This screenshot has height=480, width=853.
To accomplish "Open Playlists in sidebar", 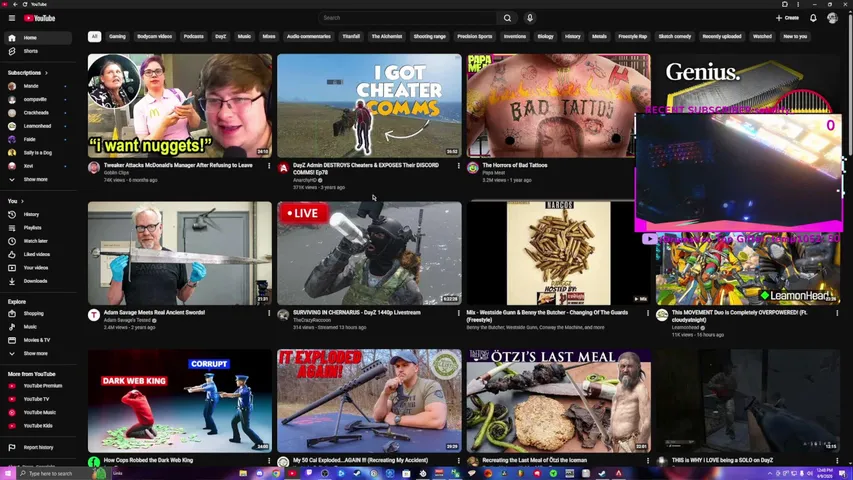I will [x=38, y=227].
